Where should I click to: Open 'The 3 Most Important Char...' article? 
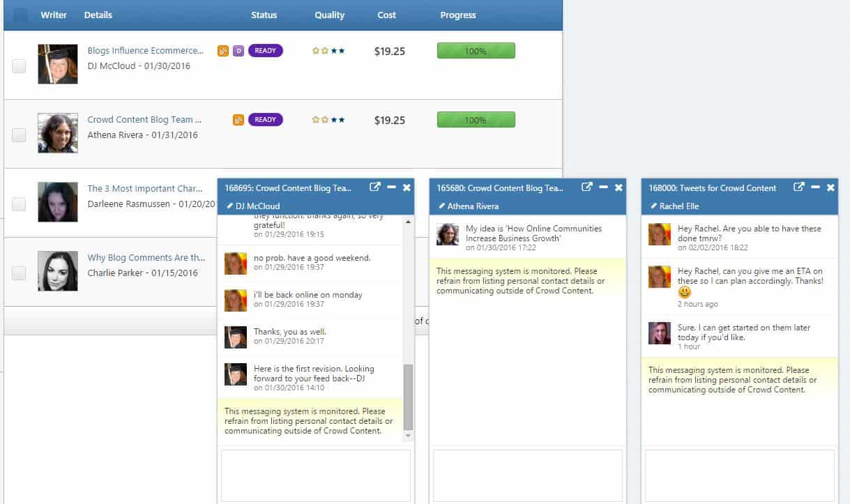pyautogui.click(x=145, y=188)
